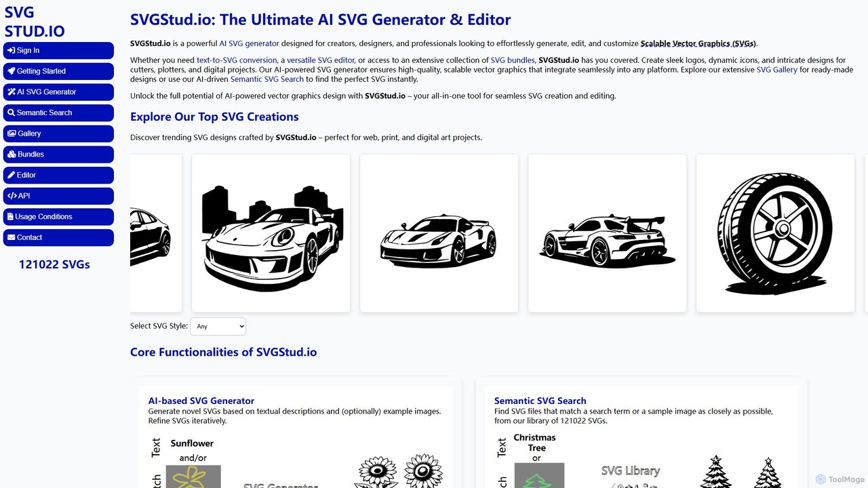Follow the 'AI SVG generator' text link
The width and height of the screenshot is (868, 488).
(x=249, y=43)
